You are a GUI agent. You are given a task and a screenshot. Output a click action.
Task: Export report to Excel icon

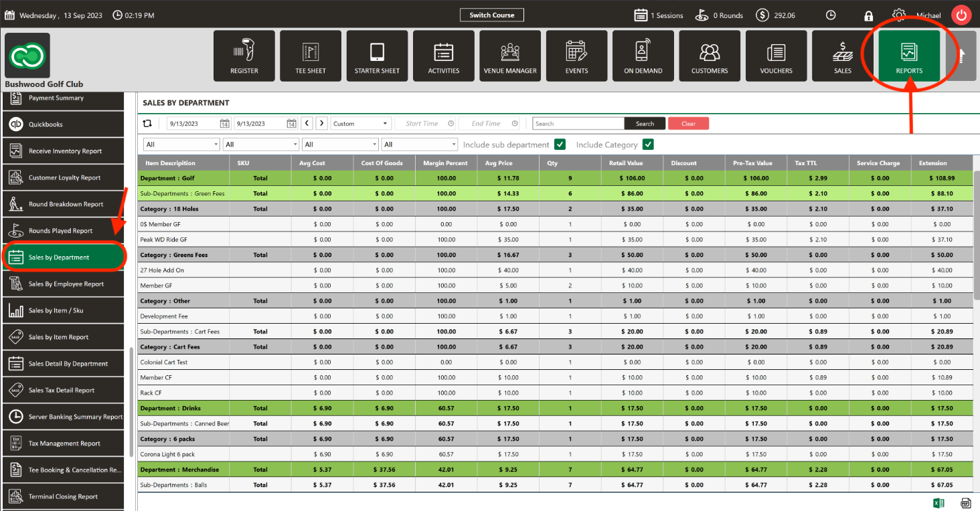(938, 503)
